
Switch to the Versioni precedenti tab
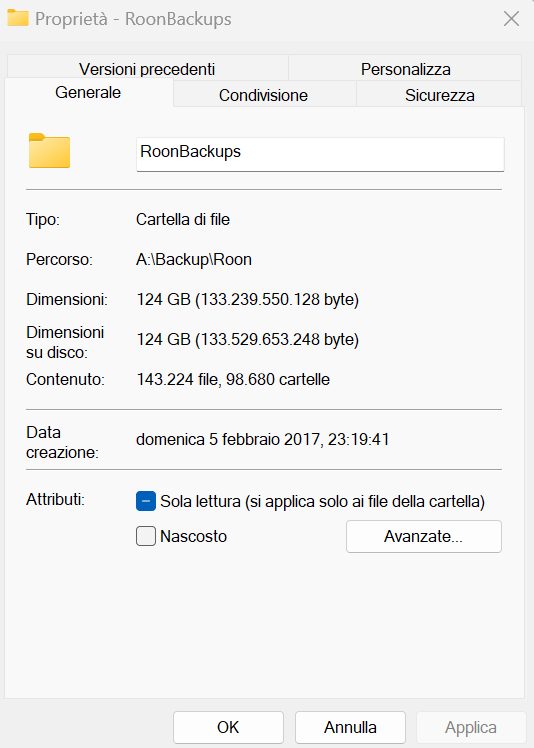147,69
